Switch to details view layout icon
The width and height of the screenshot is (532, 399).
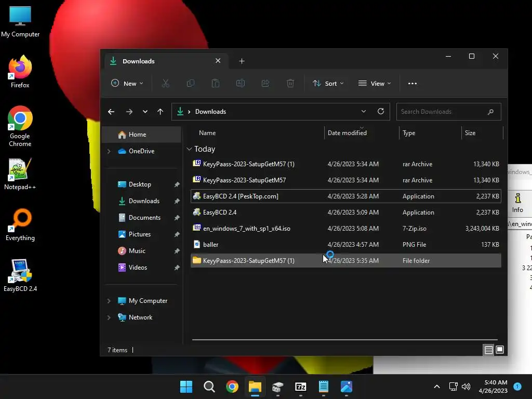pyautogui.click(x=488, y=350)
